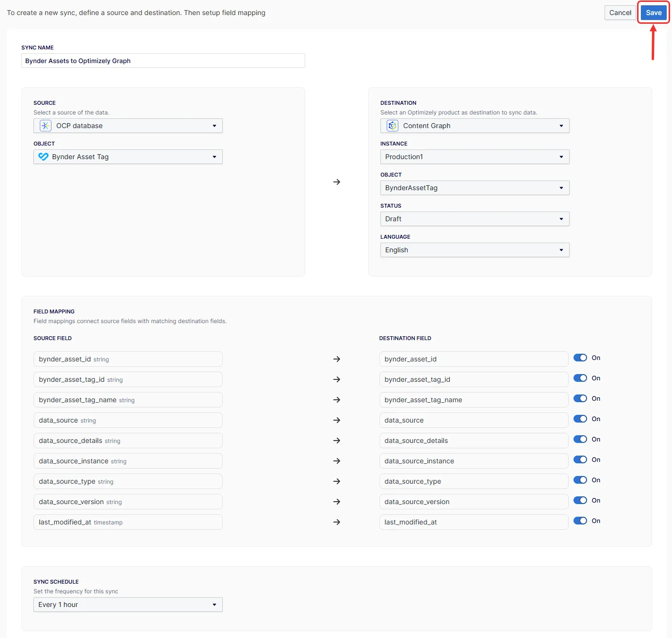Image resolution: width=672 pixels, height=638 pixels.
Task: Select the bynder_asset_id source field
Action: click(128, 359)
